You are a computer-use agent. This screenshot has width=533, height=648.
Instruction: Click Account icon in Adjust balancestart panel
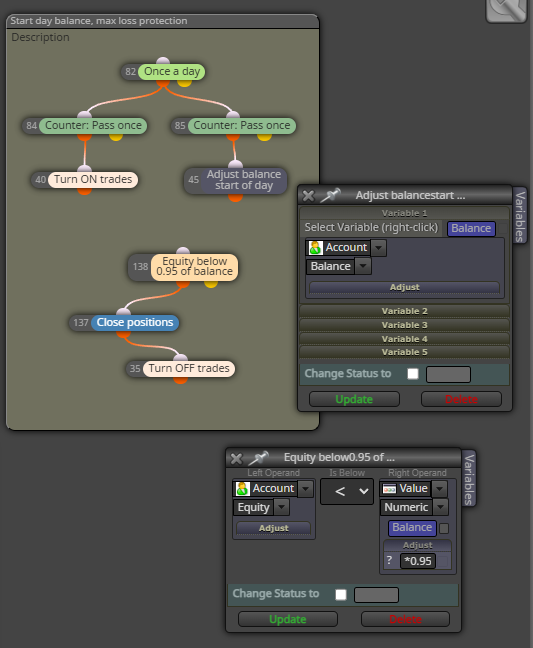coord(315,248)
